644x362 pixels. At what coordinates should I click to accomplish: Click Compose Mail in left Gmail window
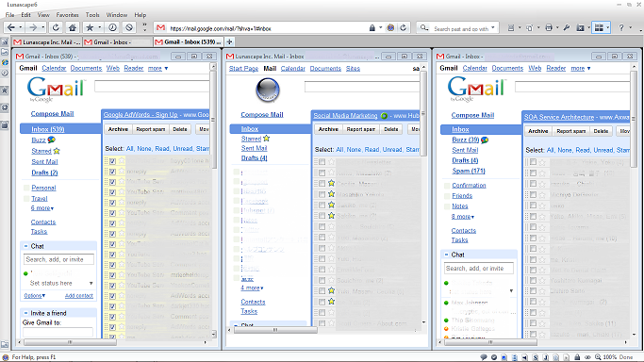52,114
